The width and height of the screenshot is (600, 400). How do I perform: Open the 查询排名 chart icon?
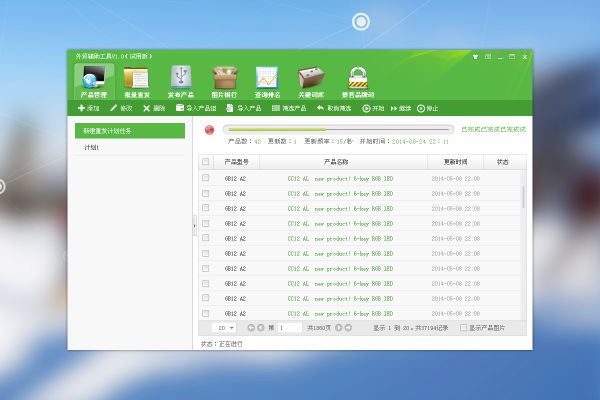coord(267,77)
